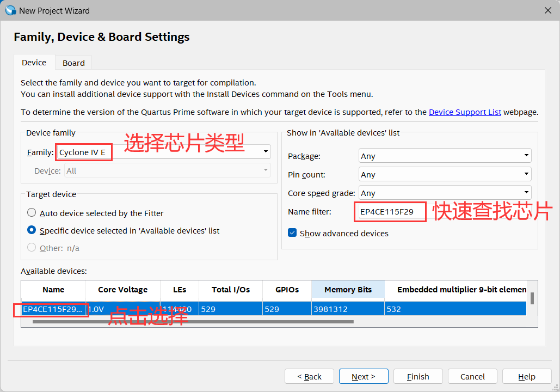Viewport: 560px width, 392px height.
Task: Sort devices by Name column header
Action: 53,290
